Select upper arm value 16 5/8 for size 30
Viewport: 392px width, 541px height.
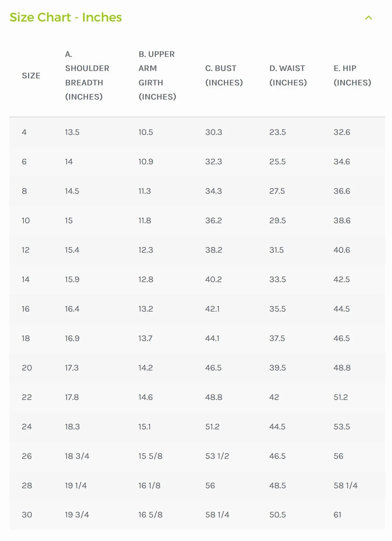pyautogui.click(x=150, y=515)
